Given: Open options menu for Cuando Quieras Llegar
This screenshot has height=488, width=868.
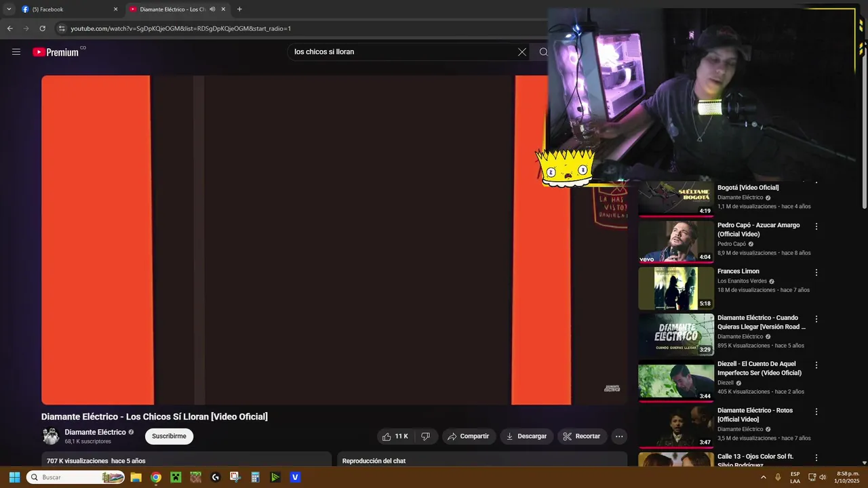Looking at the screenshot, I should [x=816, y=319].
